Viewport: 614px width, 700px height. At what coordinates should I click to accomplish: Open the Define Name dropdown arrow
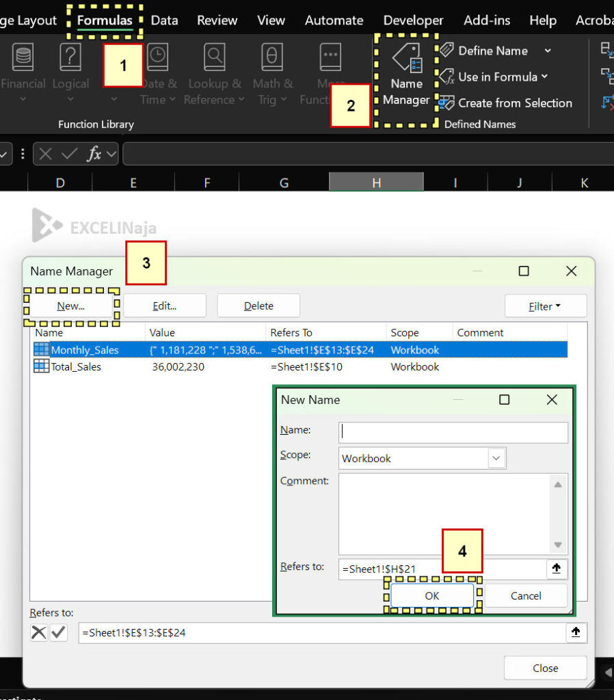(x=548, y=51)
